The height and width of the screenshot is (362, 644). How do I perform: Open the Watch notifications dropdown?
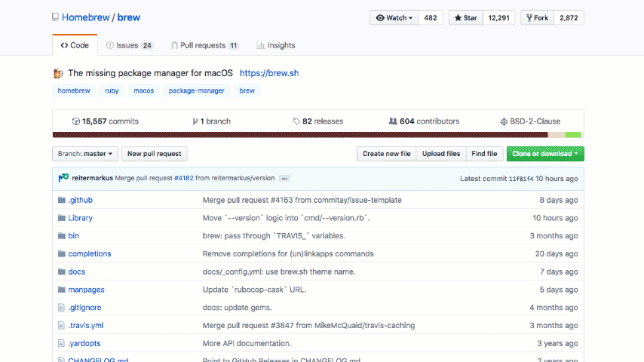click(x=394, y=17)
